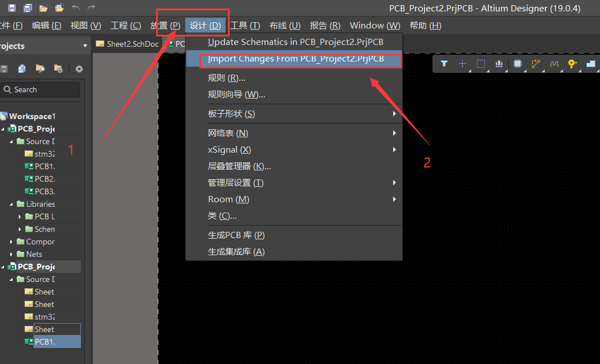Click the compile documents icon in Projects panel

[22, 69]
